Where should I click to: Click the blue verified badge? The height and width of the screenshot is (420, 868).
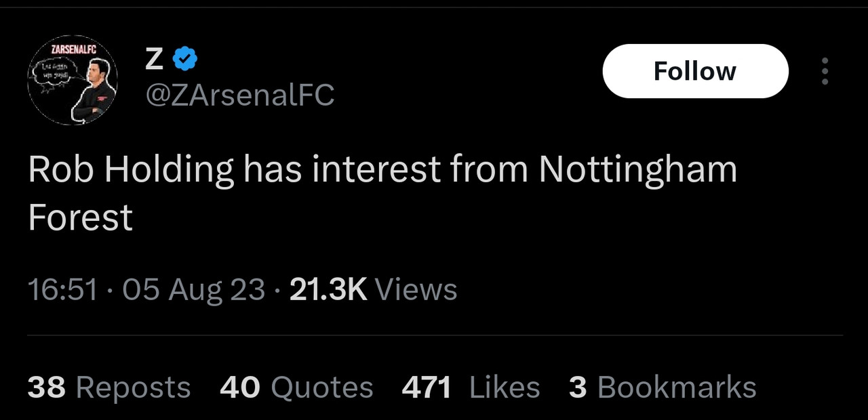(184, 60)
